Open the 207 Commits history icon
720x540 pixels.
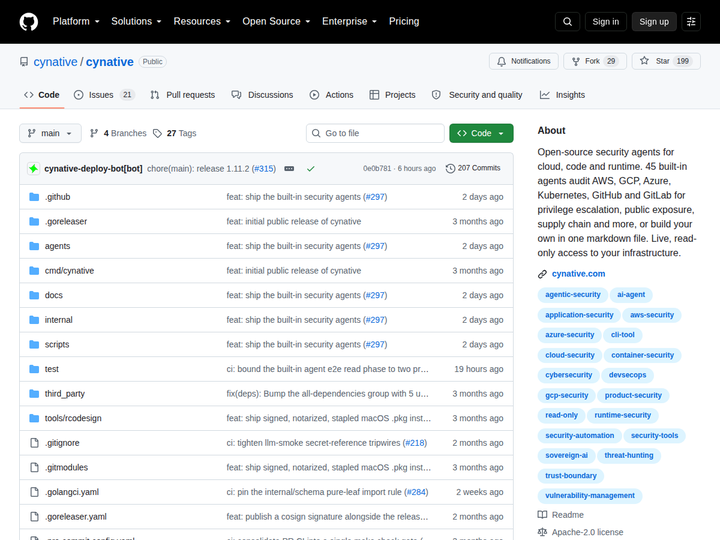click(x=450, y=169)
